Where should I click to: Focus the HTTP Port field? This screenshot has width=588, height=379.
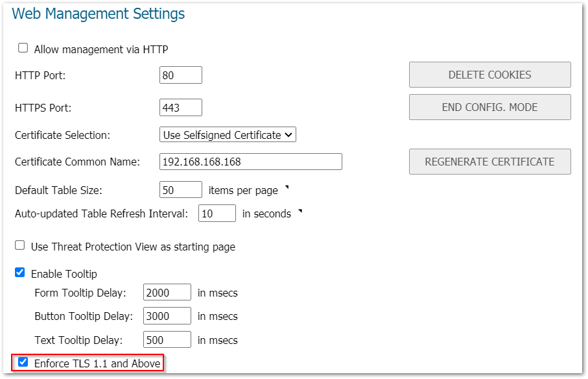tap(180, 75)
